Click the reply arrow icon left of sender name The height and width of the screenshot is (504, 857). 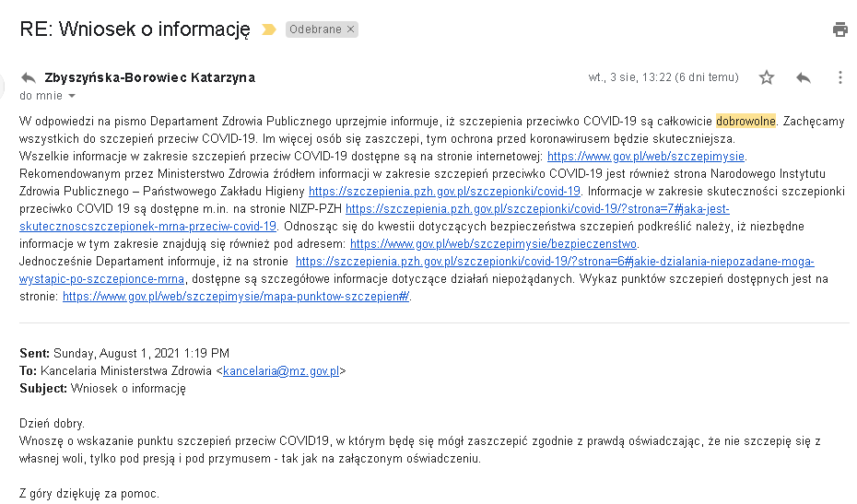[x=29, y=77]
